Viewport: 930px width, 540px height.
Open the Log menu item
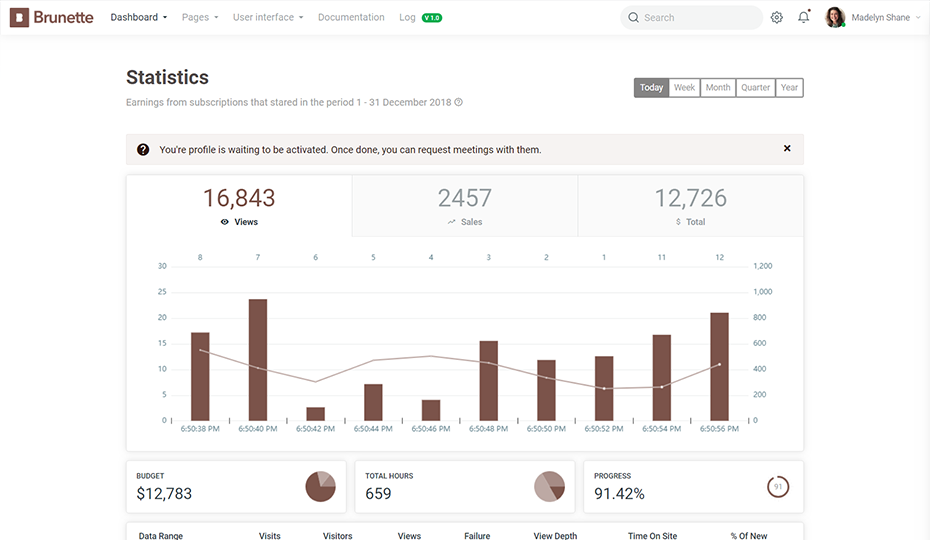407,17
